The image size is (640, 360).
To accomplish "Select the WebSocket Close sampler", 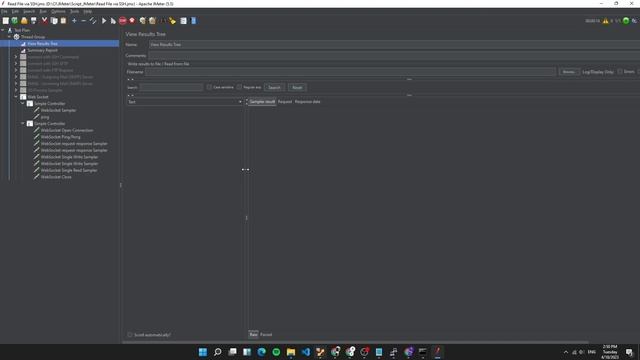I will click(56, 177).
